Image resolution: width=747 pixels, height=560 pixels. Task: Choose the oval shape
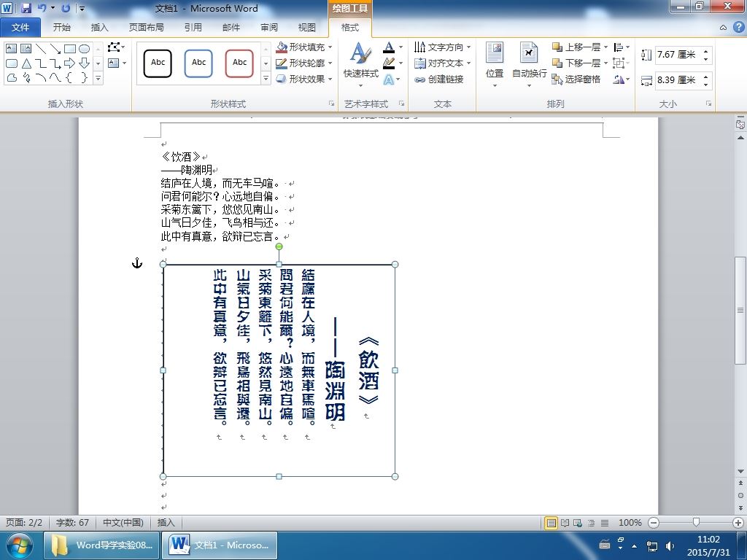(x=85, y=49)
